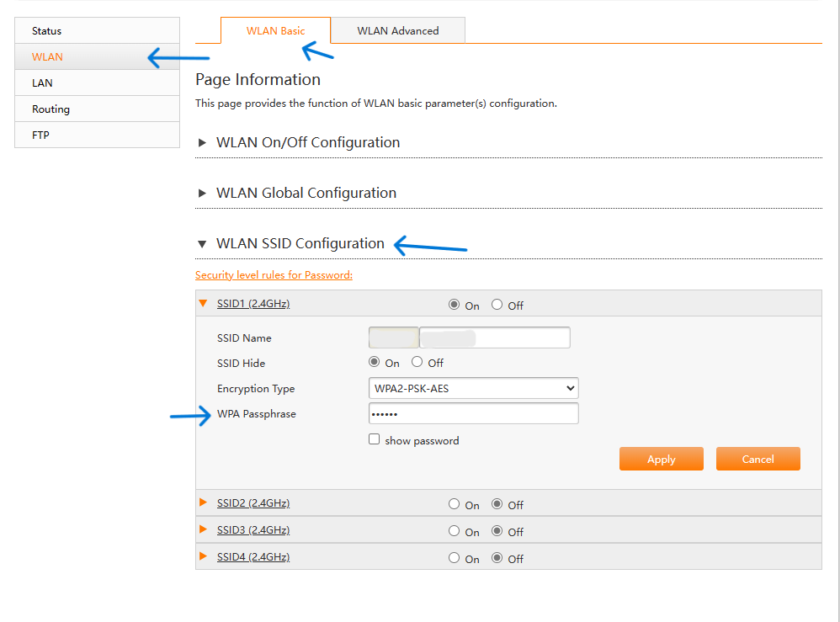The height and width of the screenshot is (622, 840).
Task: Open the Encryption Type dropdown
Action: pos(473,388)
